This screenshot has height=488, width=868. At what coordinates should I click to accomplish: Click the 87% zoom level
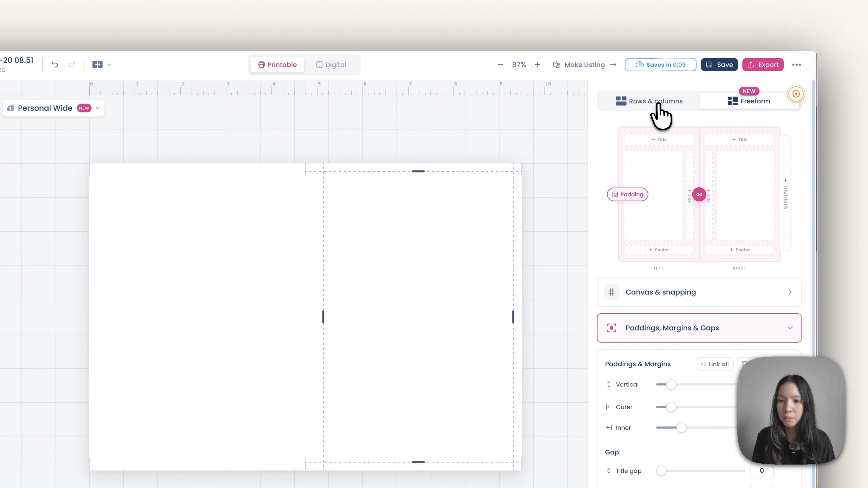point(519,65)
